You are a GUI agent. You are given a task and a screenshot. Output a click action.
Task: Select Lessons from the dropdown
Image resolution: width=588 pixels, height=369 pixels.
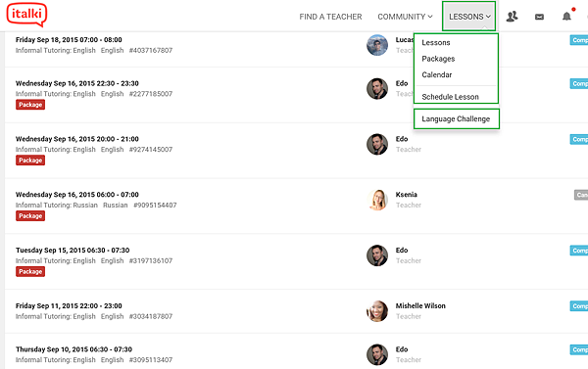pyautogui.click(x=436, y=43)
